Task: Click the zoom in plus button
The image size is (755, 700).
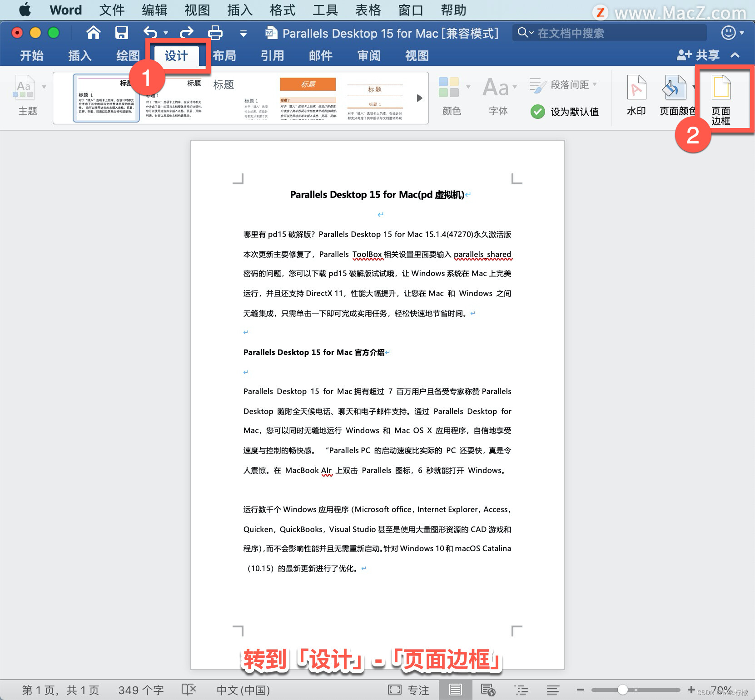Action: 691,690
